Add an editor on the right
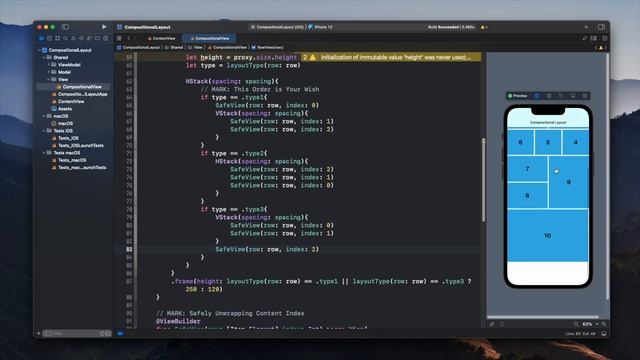 tap(604, 38)
